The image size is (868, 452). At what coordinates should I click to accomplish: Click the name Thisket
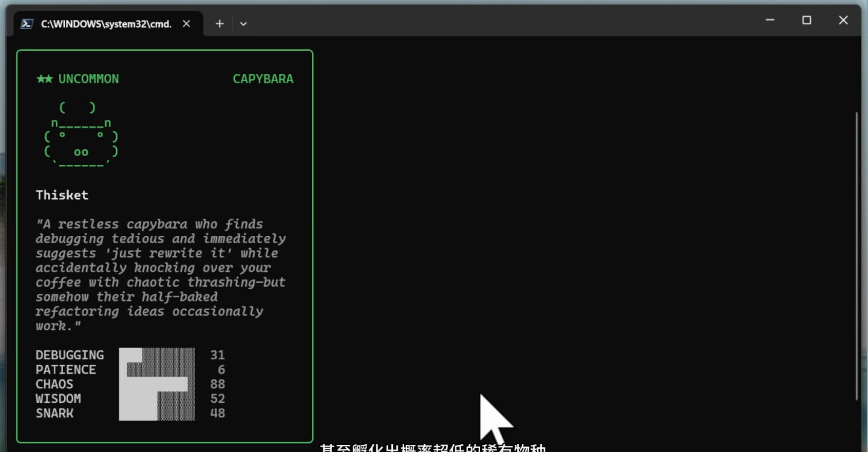62,195
